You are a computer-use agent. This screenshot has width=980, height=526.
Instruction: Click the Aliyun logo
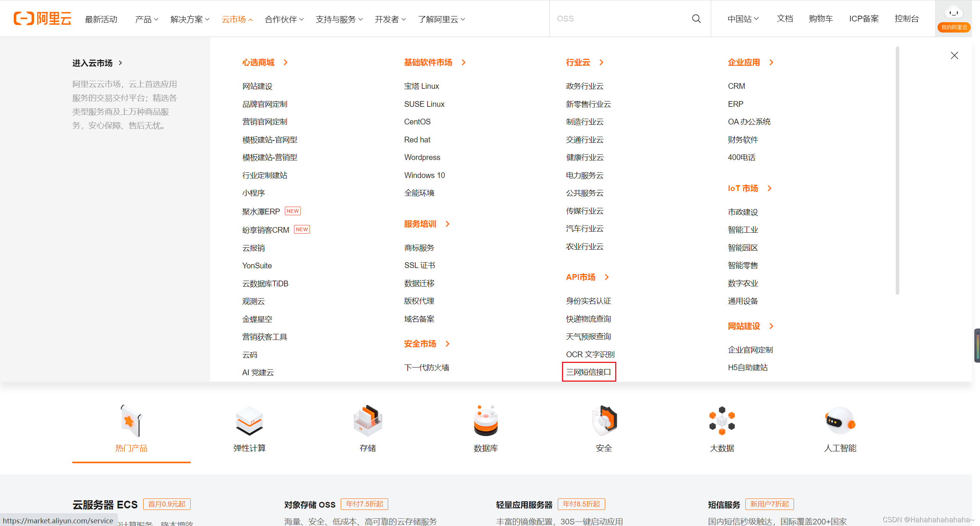pyautogui.click(x=42, y=18)
